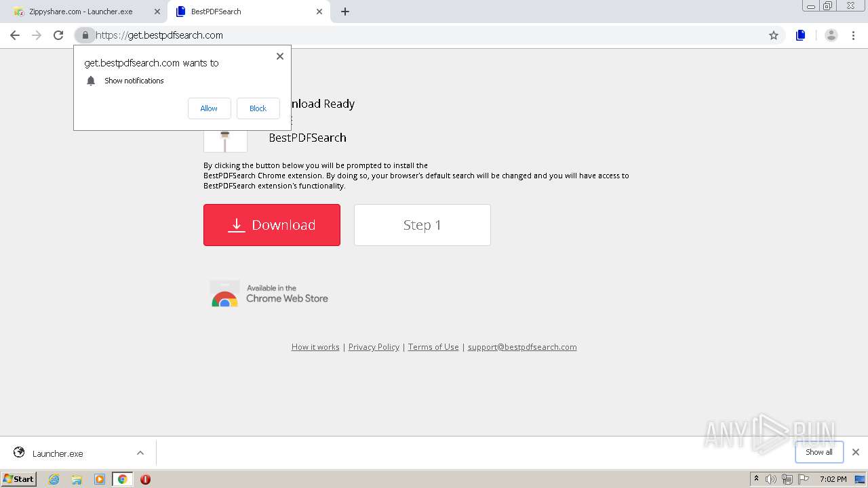View site info via lock icon
Image resolution: width=868 pixels, height=488 pixels.
click(x=85, y=35)
